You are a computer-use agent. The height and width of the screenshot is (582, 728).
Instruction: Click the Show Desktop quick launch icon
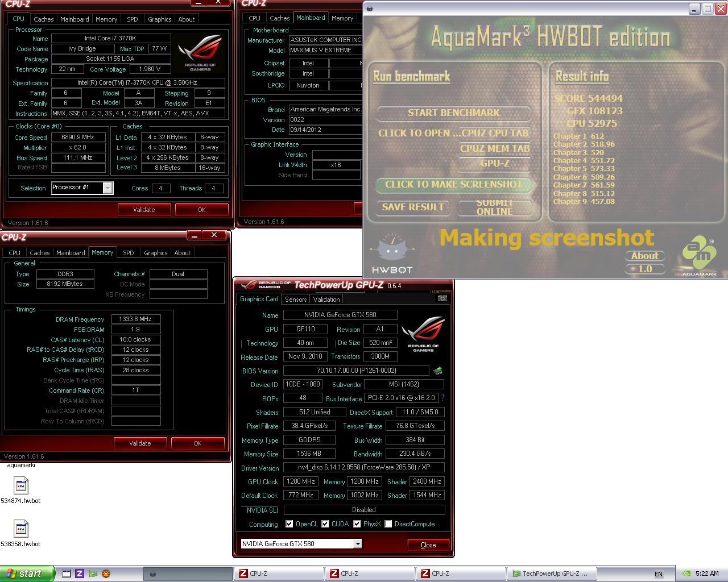click(67, 573)
